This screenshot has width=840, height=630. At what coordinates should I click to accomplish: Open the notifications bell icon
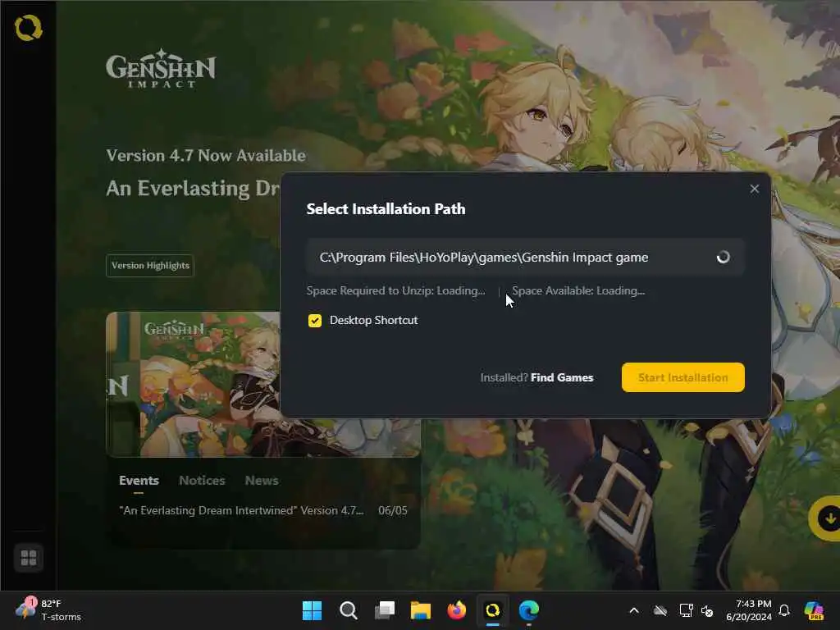pos(784,610)
